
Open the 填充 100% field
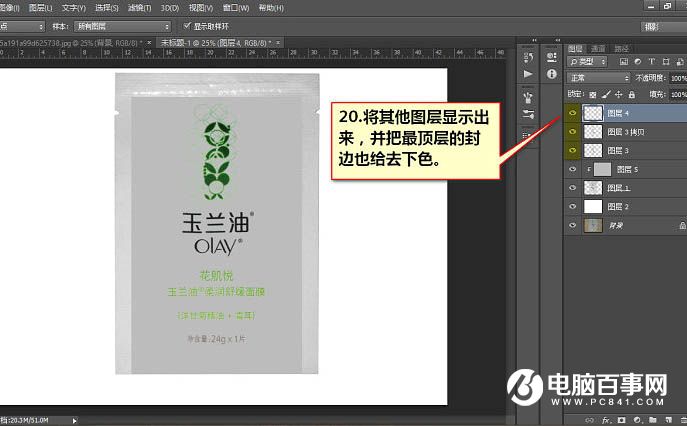coord(678,94)
